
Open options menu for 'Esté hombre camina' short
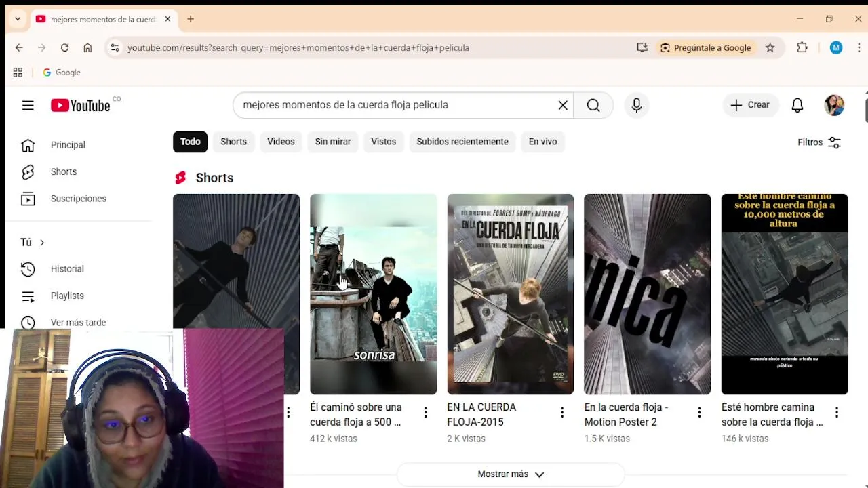(x=836, y=412)
